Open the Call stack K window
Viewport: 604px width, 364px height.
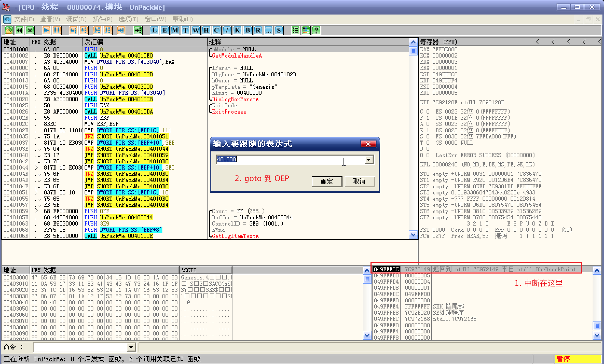coord(237,30)
